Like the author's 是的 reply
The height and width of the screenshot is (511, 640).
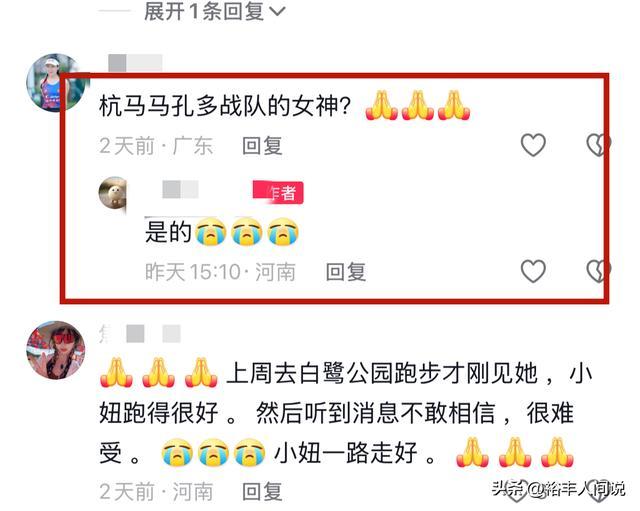coord(533,271)
